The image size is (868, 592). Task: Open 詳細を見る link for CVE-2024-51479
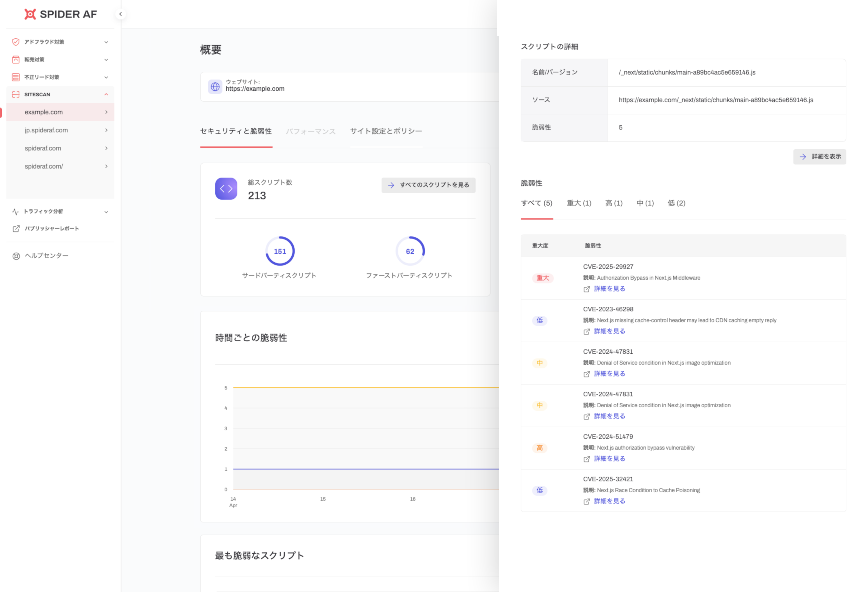click(610, 459)
